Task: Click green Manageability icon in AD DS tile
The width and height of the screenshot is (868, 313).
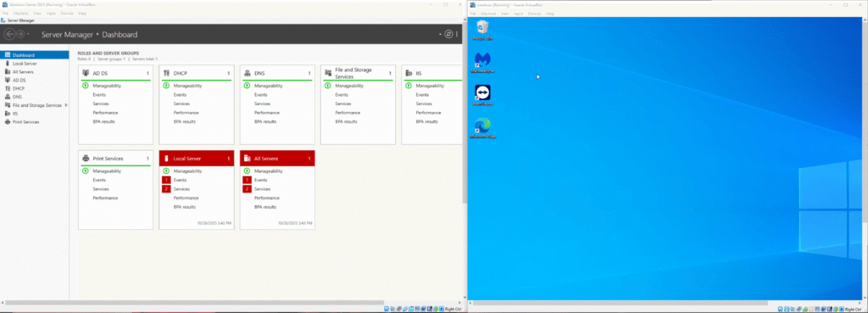Action: tap(86, 86)
